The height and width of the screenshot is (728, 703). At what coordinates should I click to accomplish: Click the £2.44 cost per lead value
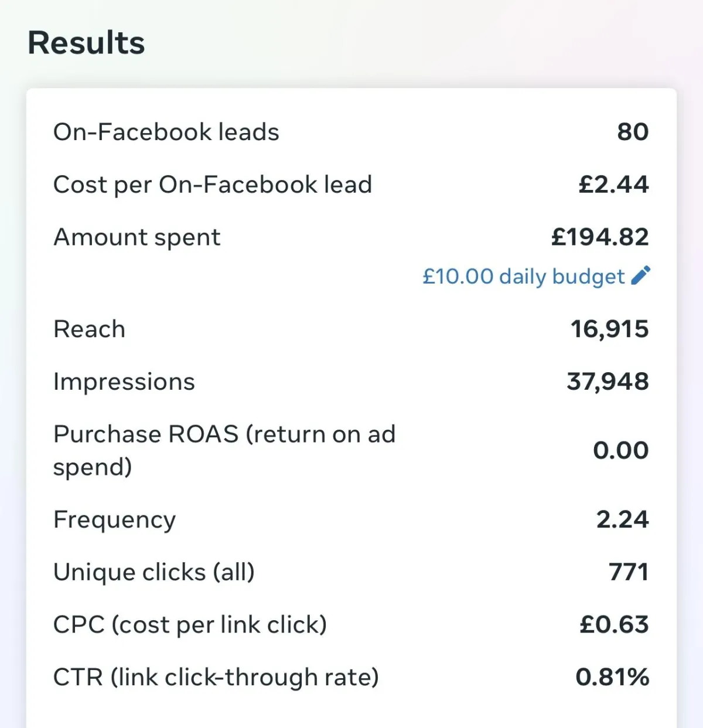(613, 185)
